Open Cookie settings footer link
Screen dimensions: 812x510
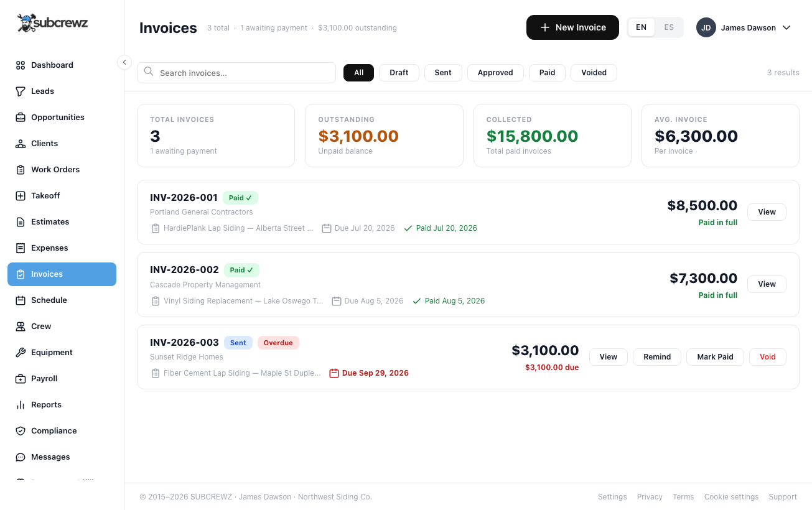[731, 497]
